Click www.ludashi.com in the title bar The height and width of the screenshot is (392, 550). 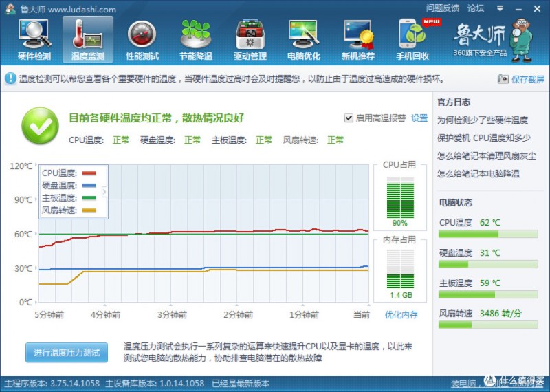82,9
